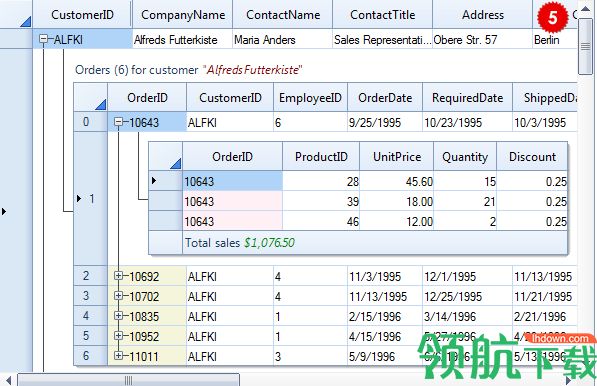597x386 pixels.
Task: Click the Orders grid select-all corner triangle
Action: (101, 104)
